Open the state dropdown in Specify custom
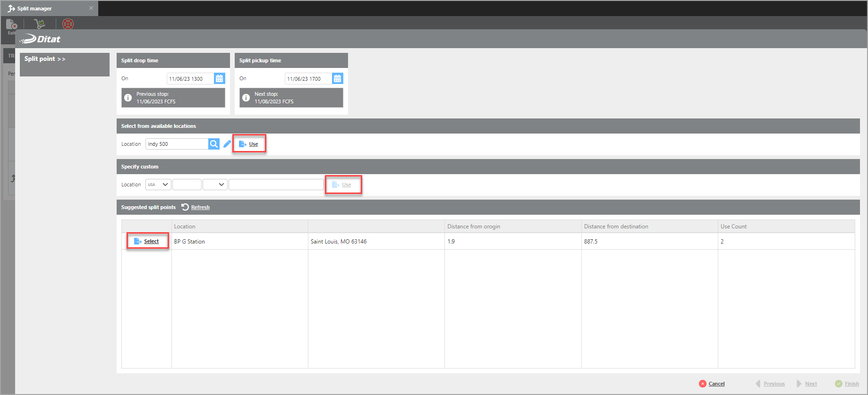The width and height of the screenshot is (868, 395). (215, 185)
